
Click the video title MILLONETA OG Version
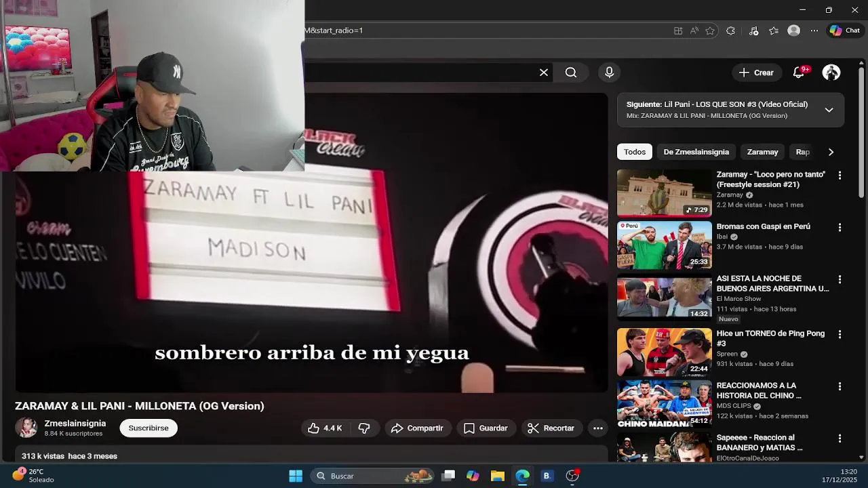pos(140,406)
